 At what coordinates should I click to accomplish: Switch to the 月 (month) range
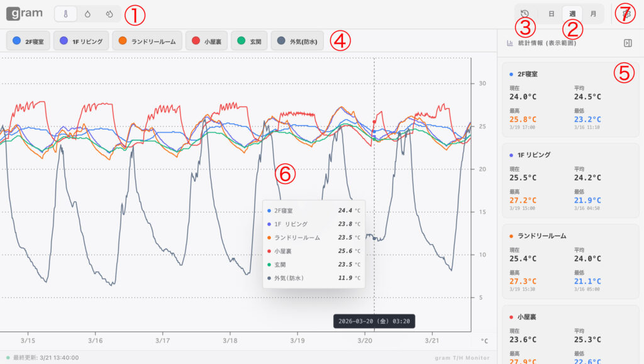pyautogui.click(x=593, y=14)
